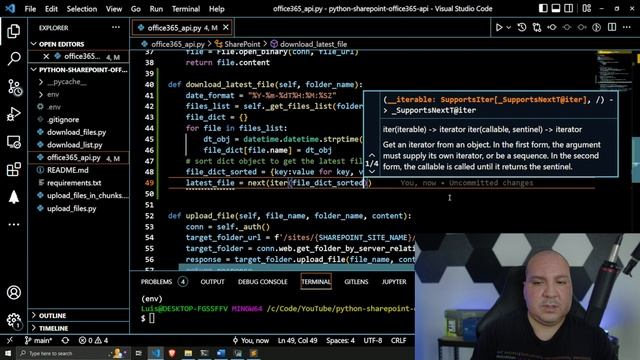Show previous signature in parameter hint

[x=371, y=155]
